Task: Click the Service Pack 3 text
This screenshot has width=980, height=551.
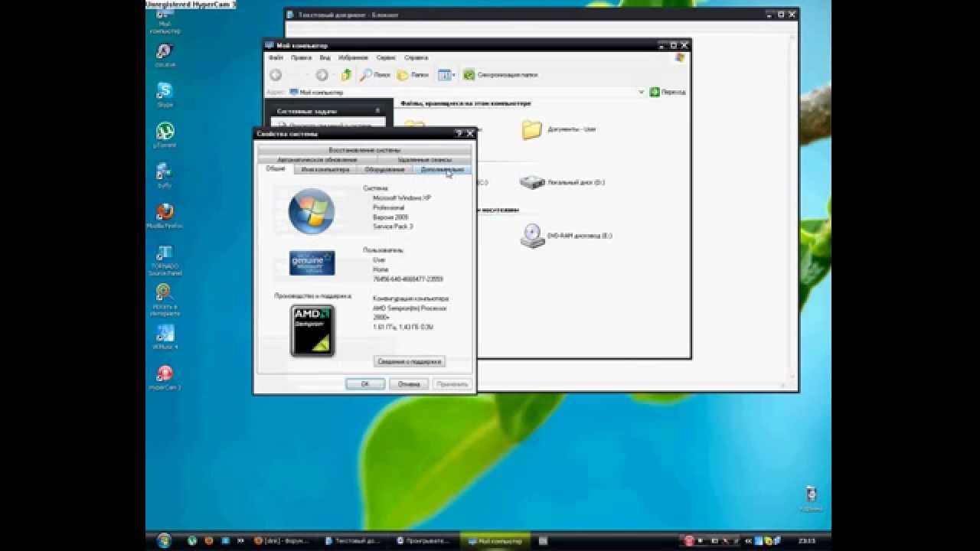Action: [x=393, y=227]
